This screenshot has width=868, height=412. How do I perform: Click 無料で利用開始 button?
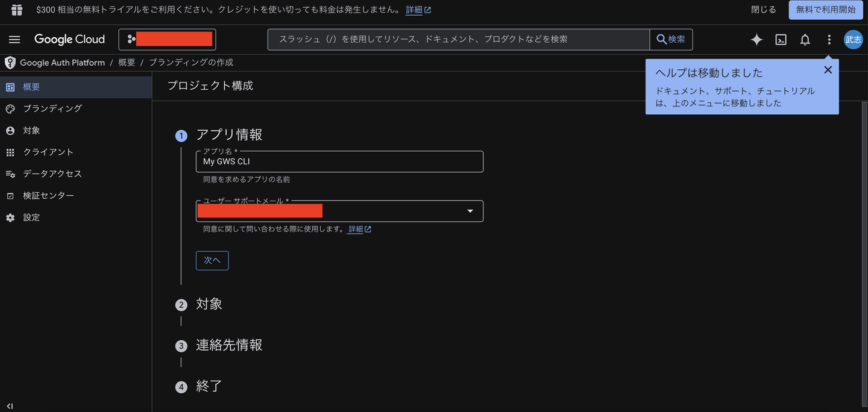(x=826, y=10)
